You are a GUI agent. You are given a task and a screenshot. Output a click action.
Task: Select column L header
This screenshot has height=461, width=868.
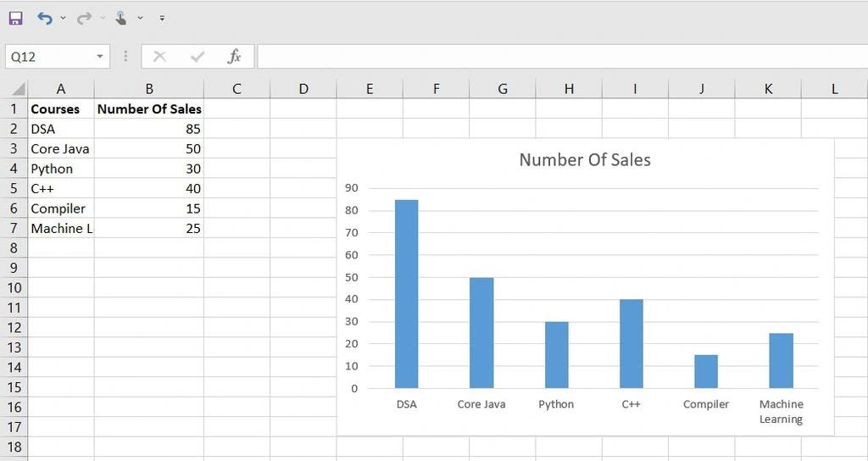pyautogui.click(x=835, y=88)
